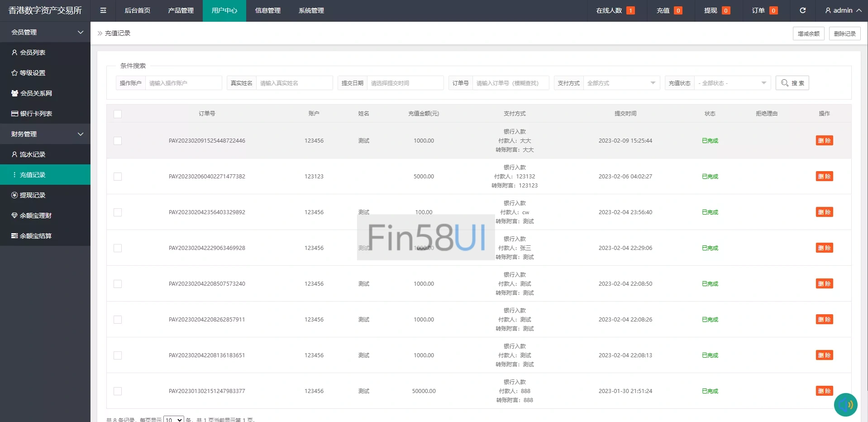Delete the 5000.00 recharge record
Image resolution: width=868 pixels, height=422 pixels.
pyautogui.click(x=824, y=177)
